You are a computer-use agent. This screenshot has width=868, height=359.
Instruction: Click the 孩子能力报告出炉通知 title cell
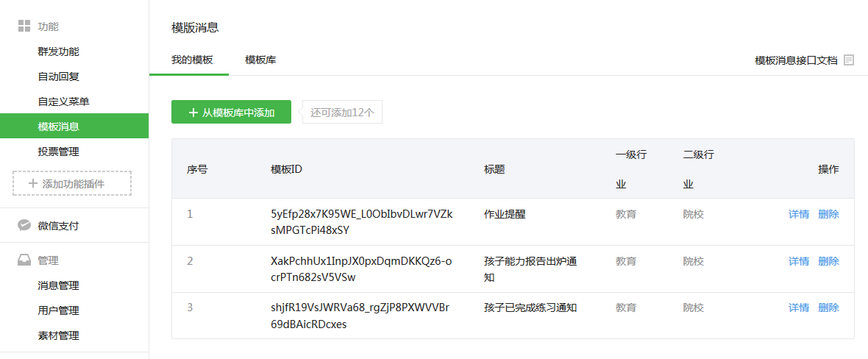tap(530, 269)
